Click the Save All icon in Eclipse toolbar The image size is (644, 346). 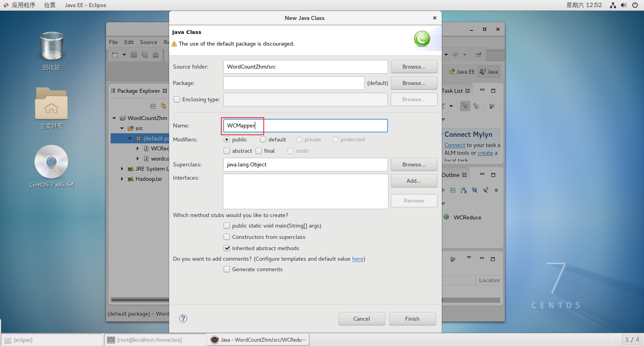(145, 55)
